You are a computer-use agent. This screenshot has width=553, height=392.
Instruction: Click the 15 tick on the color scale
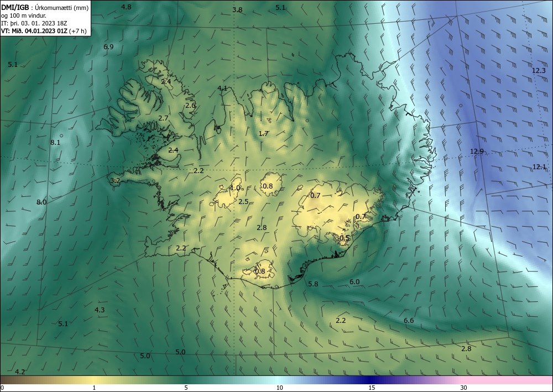372,388
